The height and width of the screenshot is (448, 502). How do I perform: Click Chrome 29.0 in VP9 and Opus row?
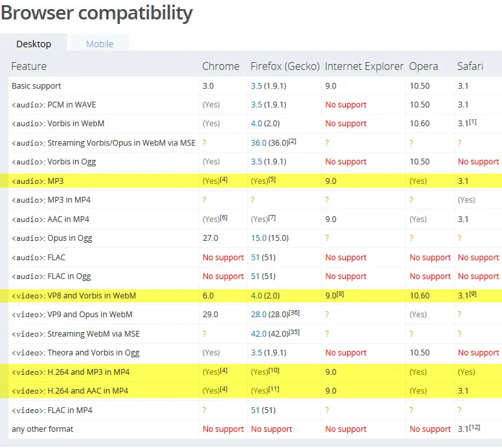click(211, 315)
